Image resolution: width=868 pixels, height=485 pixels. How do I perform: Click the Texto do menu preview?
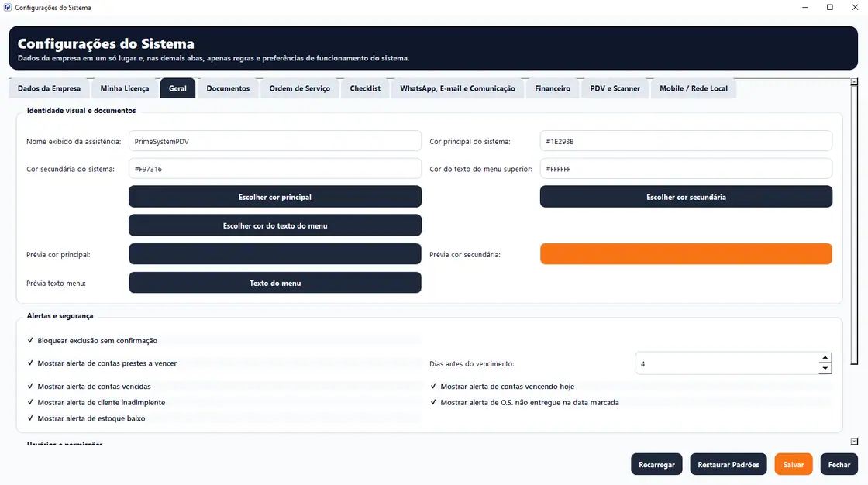(275, 283)
